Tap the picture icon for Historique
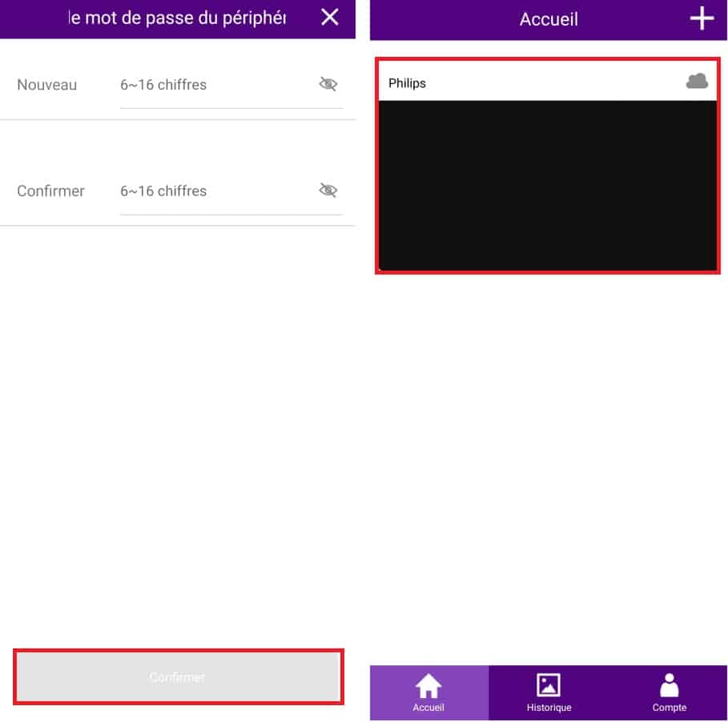The height and width of the screenshot is (722, 728). (x=549, y=685)
